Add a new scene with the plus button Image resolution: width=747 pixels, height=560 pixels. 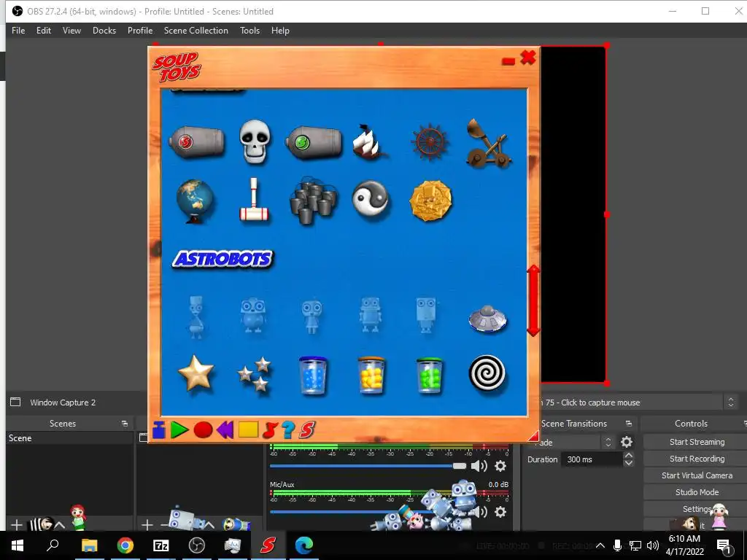[x=17, y=525]
